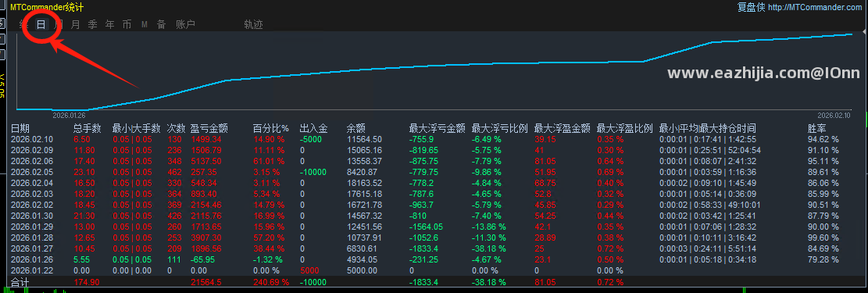Select the 2026.01.29 date row cell

tap(32, 227)
